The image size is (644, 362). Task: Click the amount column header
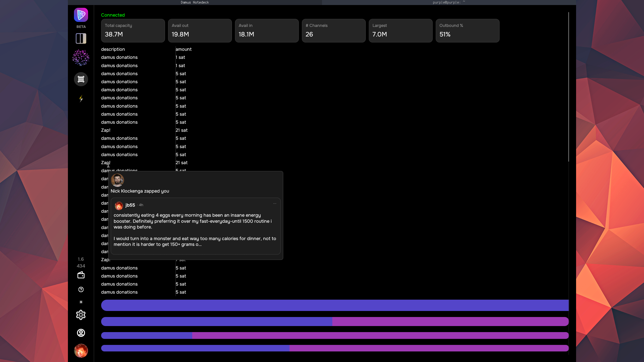pos(184,49)
